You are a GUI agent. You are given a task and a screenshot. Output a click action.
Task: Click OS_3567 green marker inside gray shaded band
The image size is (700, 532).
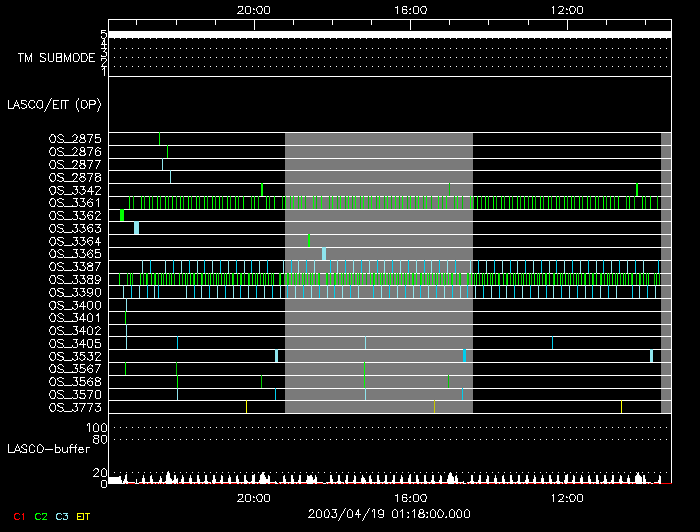[x=364, y=369]
